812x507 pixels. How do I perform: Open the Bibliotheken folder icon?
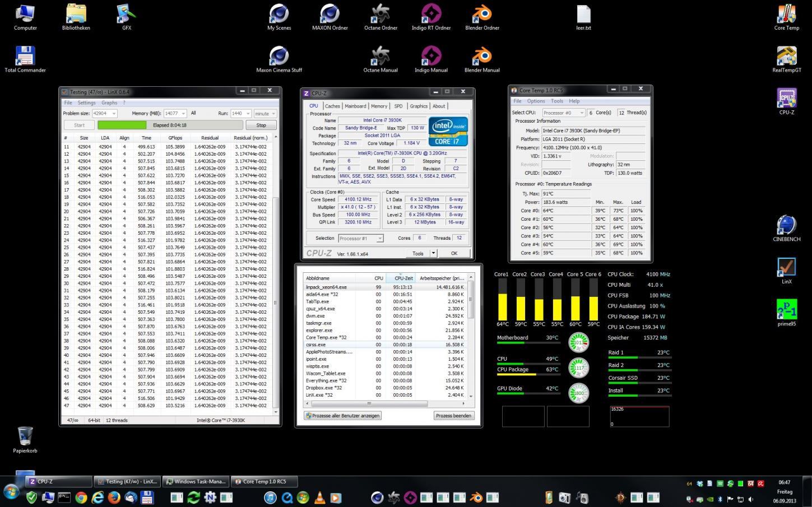pos(76,17)
